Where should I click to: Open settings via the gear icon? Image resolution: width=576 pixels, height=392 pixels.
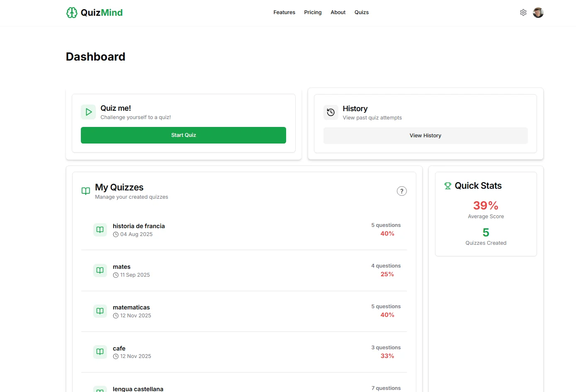(x=523, y=12)
